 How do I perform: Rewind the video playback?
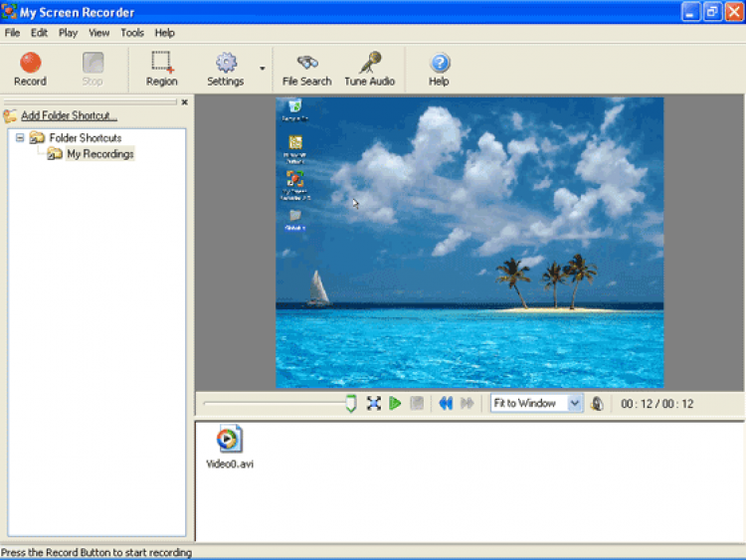[x=446, y=403]
